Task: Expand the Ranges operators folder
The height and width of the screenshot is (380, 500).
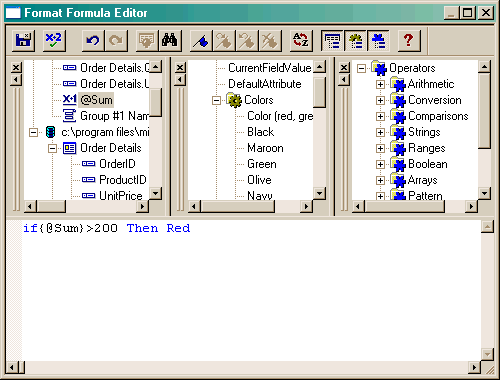Action: (380, 148)
